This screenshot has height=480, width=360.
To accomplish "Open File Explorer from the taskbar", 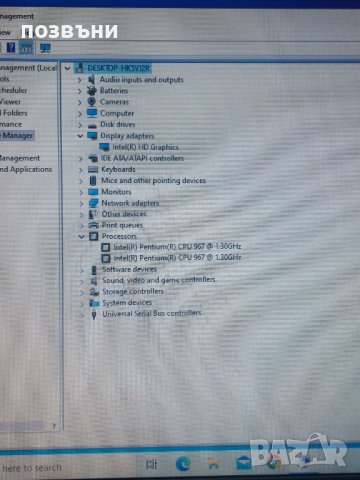I will point(213,464).
